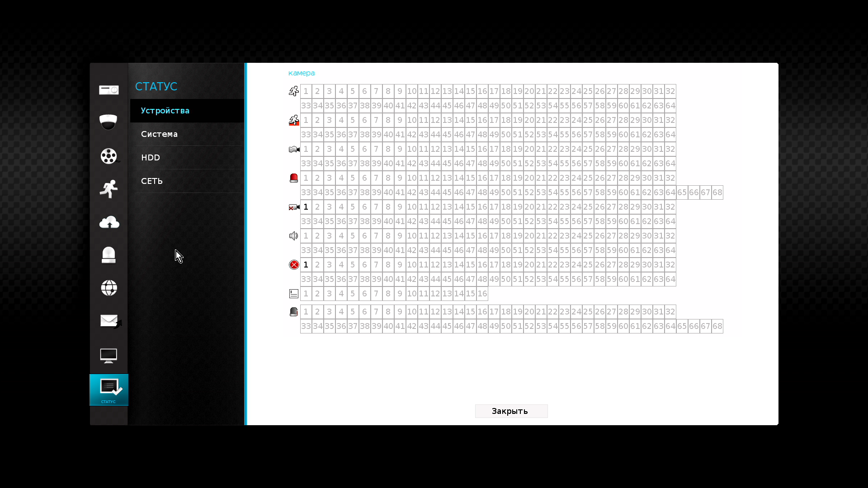Open the СЕТЬ menu item

[152, 181]
